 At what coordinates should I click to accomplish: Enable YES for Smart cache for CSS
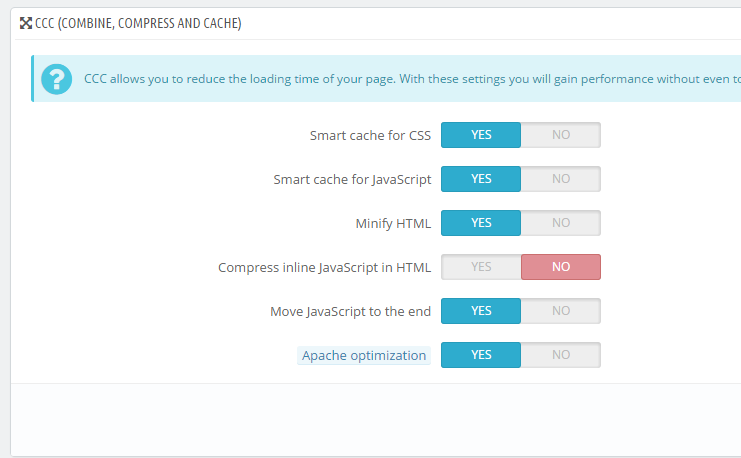[x=481, y=135]
